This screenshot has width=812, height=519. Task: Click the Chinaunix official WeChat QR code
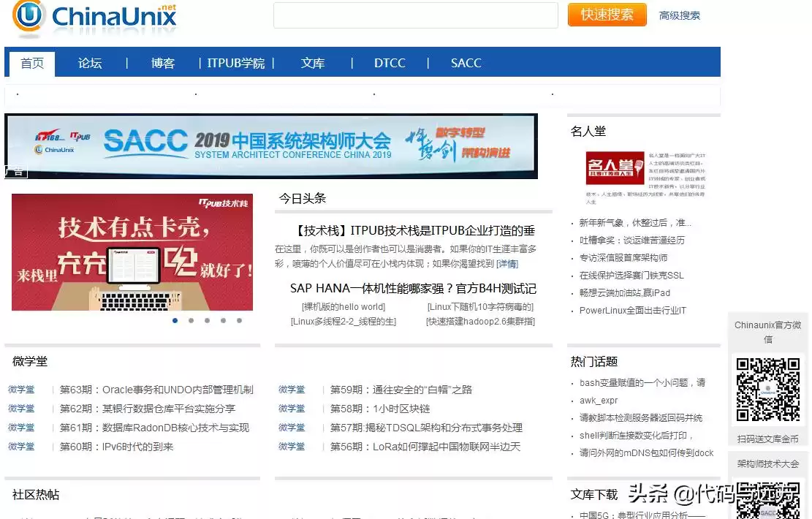tap(767, 390)
